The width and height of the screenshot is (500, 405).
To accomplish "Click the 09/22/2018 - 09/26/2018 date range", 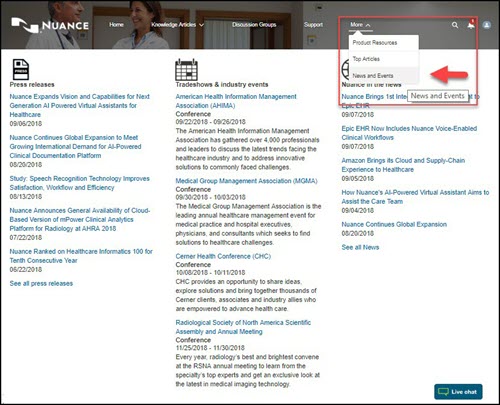I will 210,122.
